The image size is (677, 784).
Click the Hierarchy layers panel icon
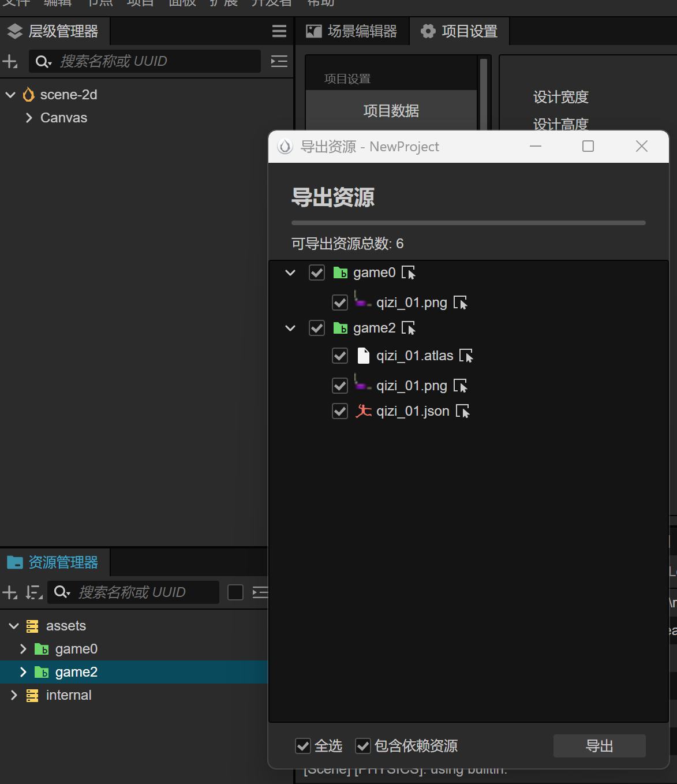15,31
